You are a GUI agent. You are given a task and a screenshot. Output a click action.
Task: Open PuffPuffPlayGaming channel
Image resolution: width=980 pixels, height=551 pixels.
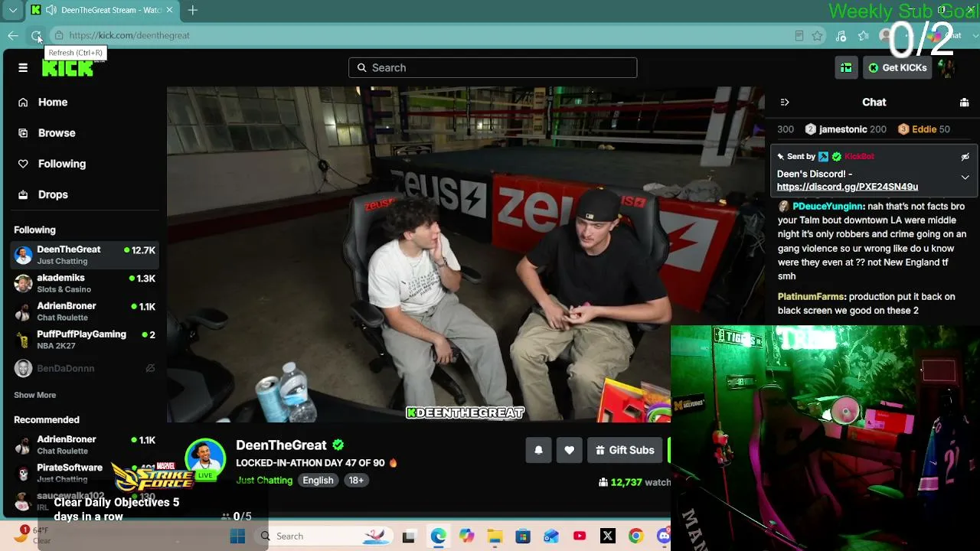pos(84,340)
